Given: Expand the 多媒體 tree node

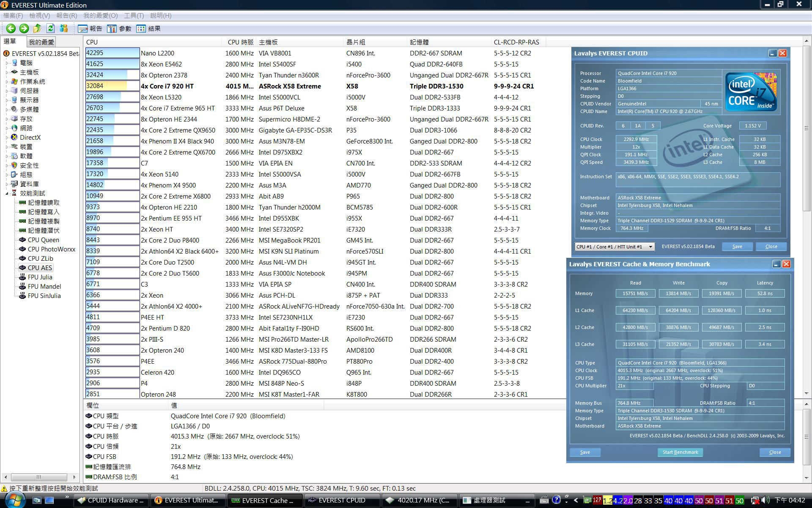Looking at the screenshot, I should (x=7, y=109).
